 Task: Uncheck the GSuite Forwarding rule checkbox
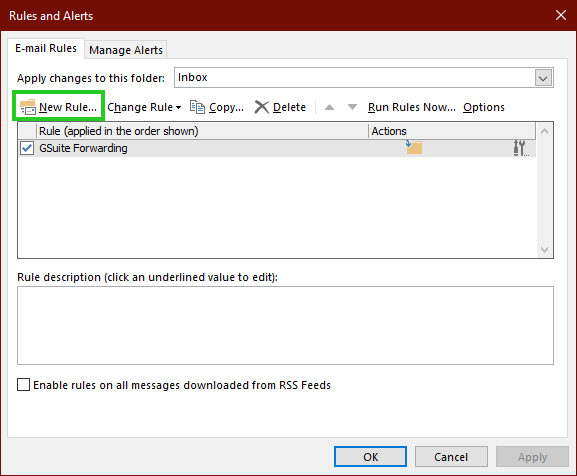27,148
